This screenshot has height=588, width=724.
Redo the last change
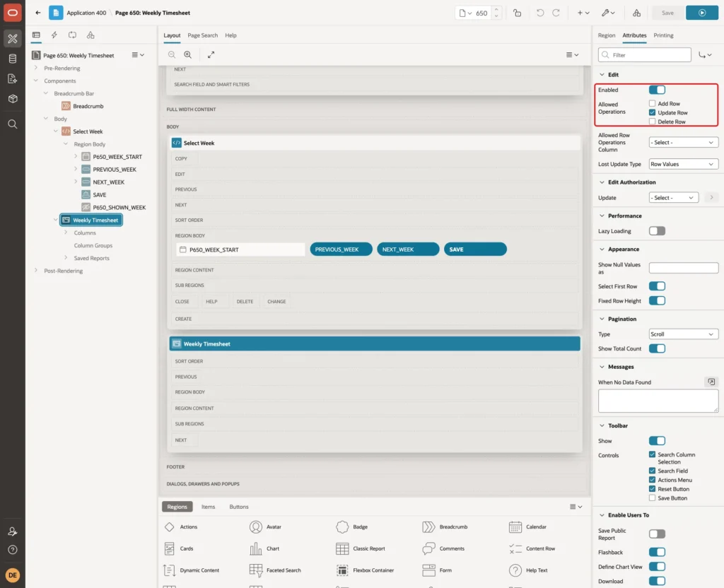point(556,13)
